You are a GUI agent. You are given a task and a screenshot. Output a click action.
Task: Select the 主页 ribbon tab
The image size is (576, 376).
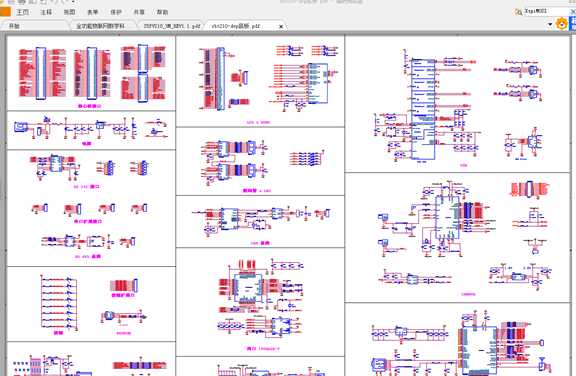pos(23,12)
